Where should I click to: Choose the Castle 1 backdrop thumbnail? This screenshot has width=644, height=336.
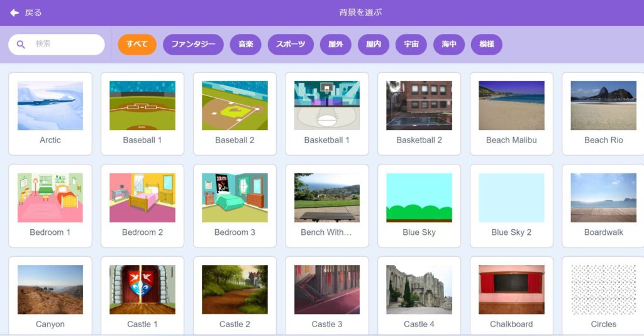tap(143, 290)
